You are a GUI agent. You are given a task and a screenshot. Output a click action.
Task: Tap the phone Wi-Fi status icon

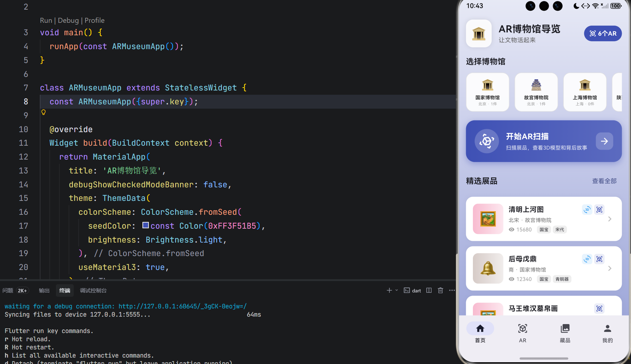pyautogui.click(x=595, y=6)
